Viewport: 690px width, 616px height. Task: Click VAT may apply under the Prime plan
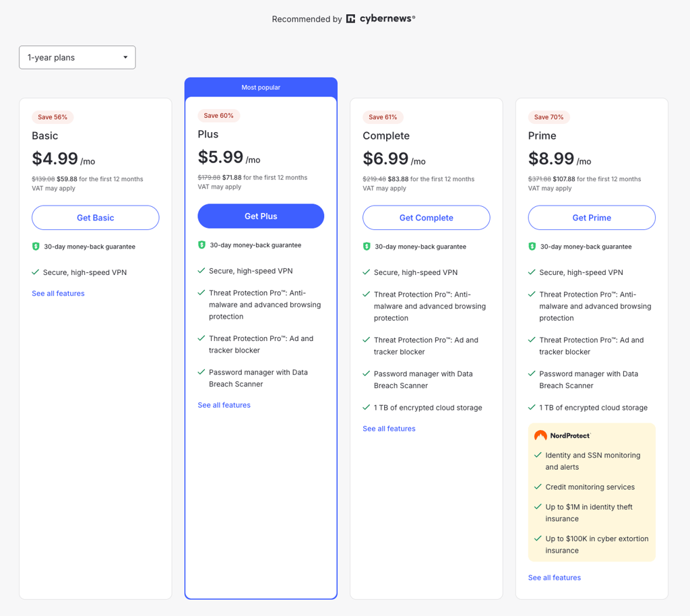tap(550, 188)
